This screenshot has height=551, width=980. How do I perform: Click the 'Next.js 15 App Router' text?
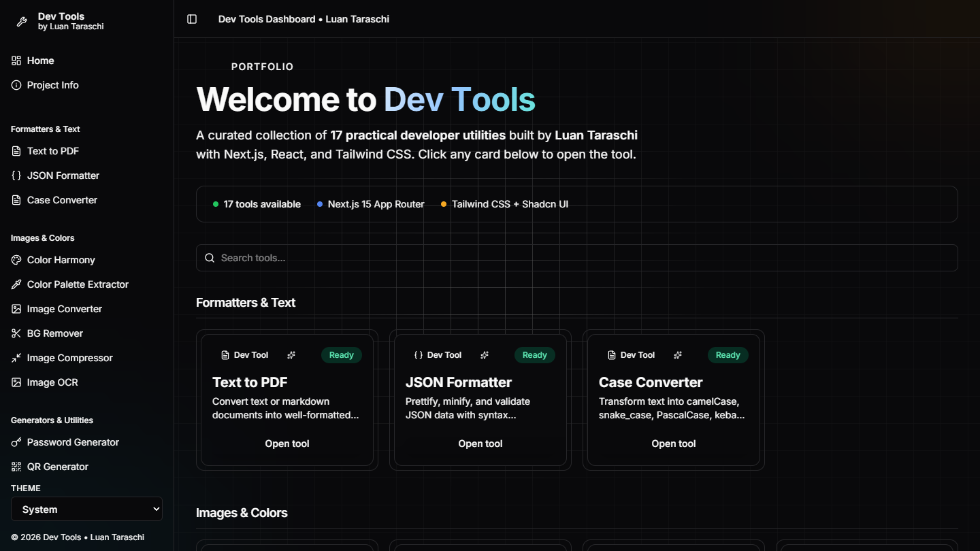coord(376,204)
